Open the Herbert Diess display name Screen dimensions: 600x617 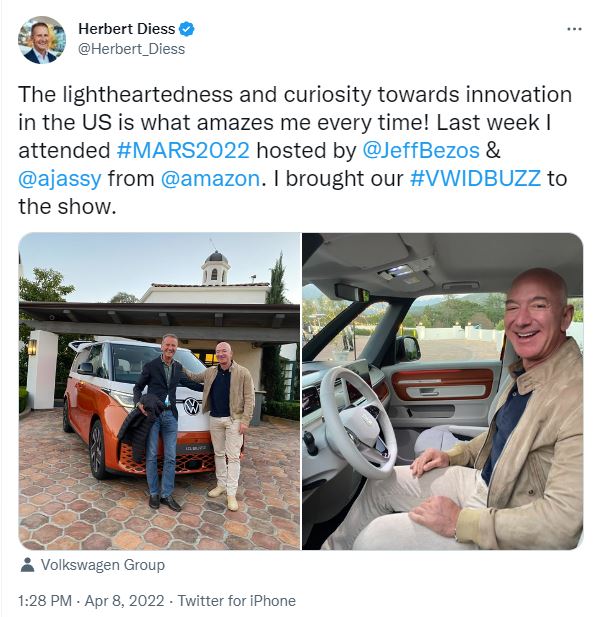126,29
